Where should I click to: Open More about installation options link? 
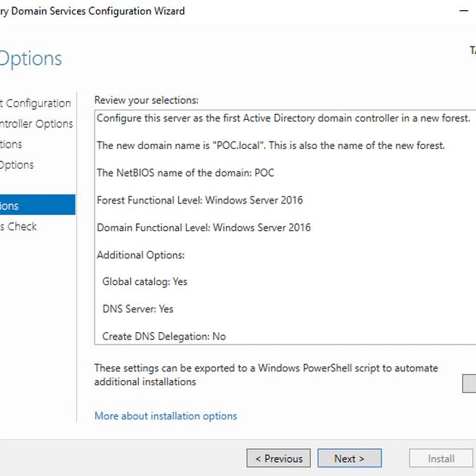click(166, 416)
